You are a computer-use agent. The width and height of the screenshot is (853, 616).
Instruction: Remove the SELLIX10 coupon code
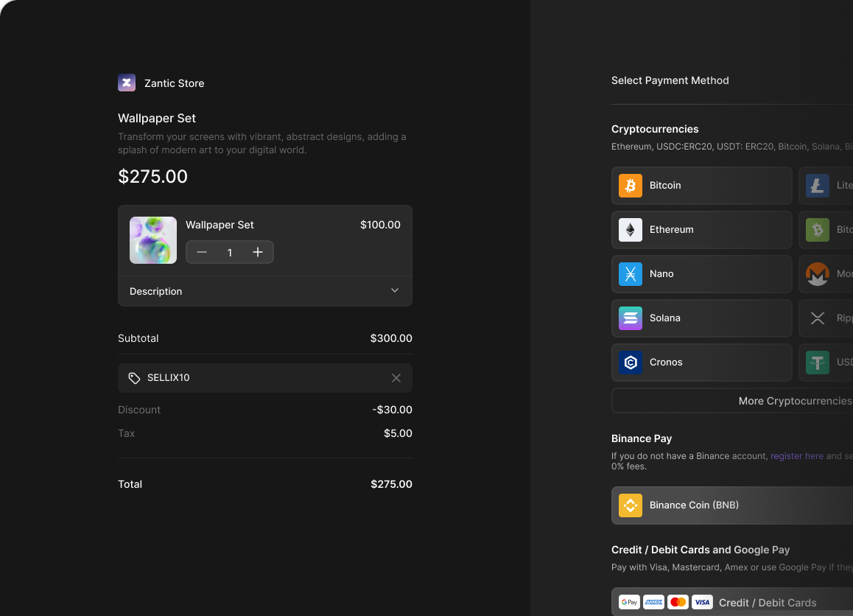(396, 378)
